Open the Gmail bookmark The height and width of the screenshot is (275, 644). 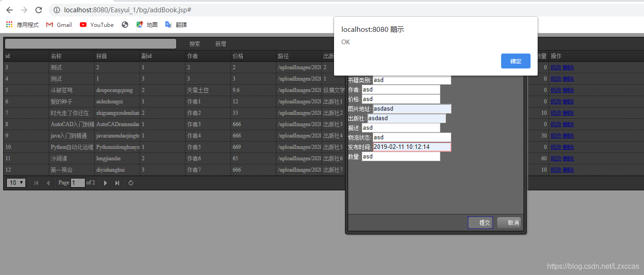(59, 25)
